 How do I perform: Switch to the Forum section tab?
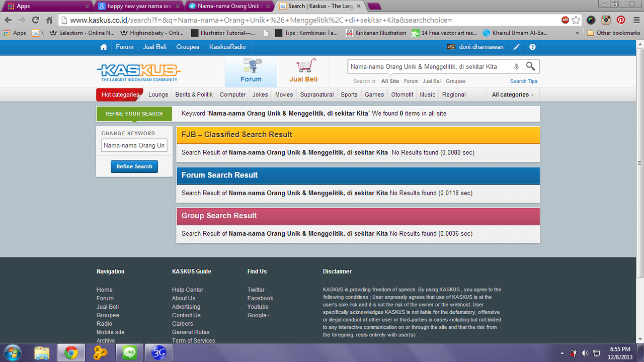251,71
